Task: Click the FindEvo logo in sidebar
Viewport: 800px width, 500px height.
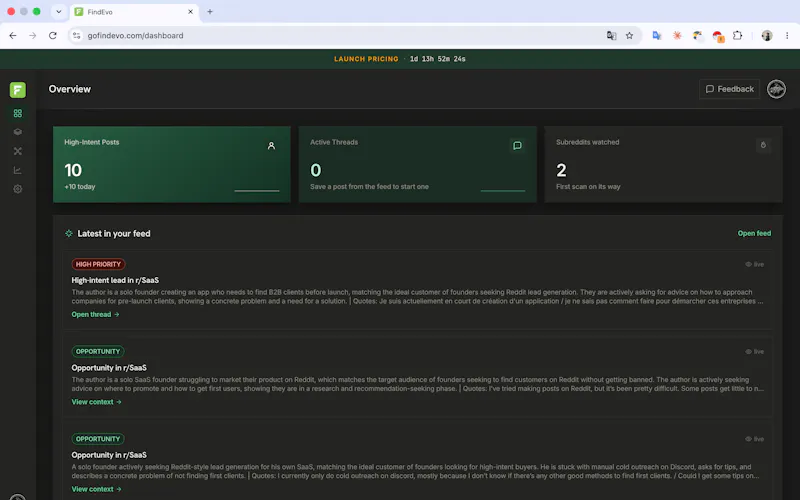Action: 18,90
